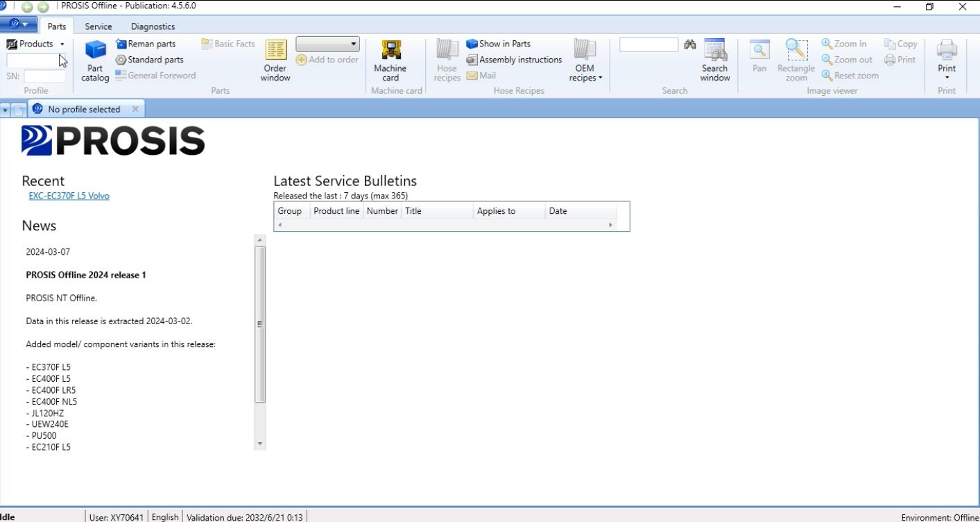Switch to the Parts ribbon tab
The height and width of the screenshot is (522, 980).
click(x=57, y=26)
